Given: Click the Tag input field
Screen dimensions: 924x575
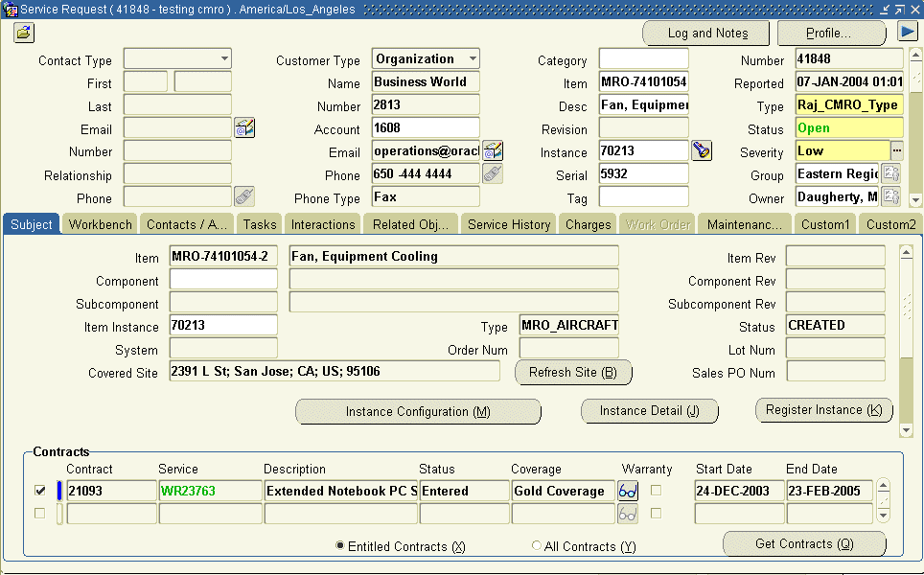Looking at the screenshot, I should point(643,196).
